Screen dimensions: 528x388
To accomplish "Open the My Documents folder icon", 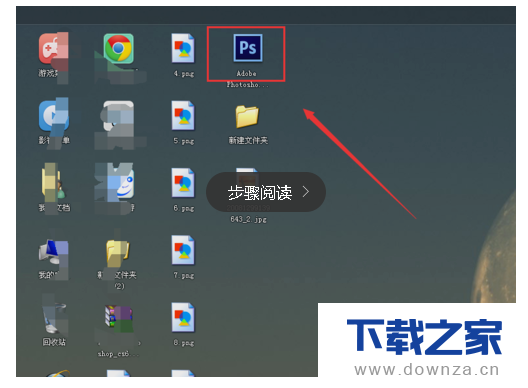I will (53, 182).
